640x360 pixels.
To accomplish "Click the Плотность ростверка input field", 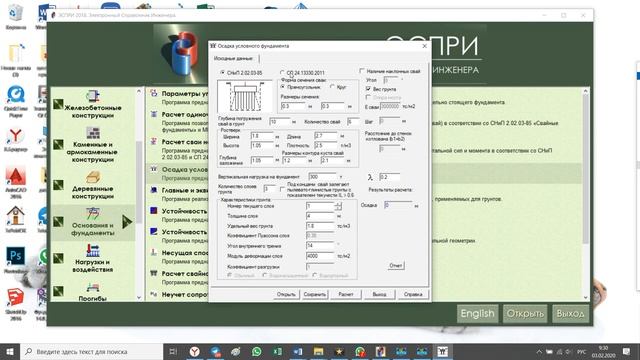I will (326, 145).
